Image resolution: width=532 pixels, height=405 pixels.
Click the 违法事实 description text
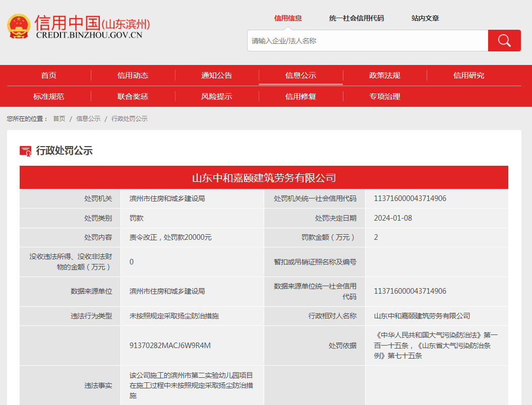pyautogui.click(x=191, y=385)
